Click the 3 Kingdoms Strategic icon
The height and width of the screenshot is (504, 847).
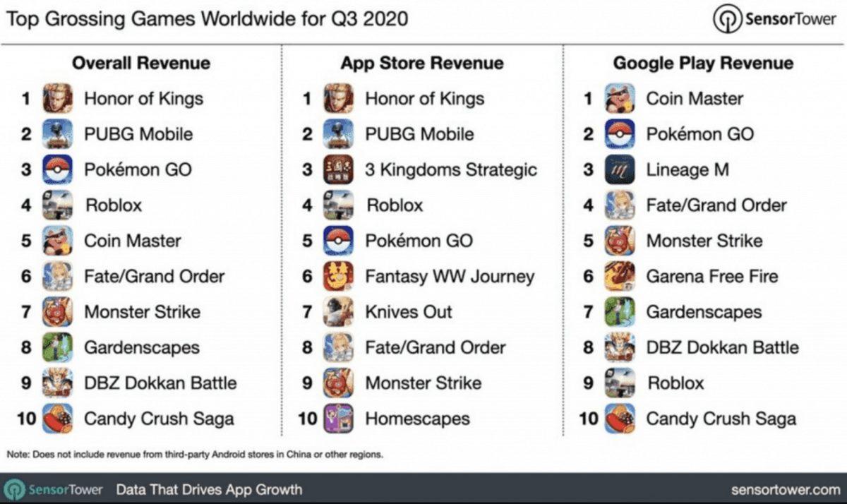(x=338, y=170)
